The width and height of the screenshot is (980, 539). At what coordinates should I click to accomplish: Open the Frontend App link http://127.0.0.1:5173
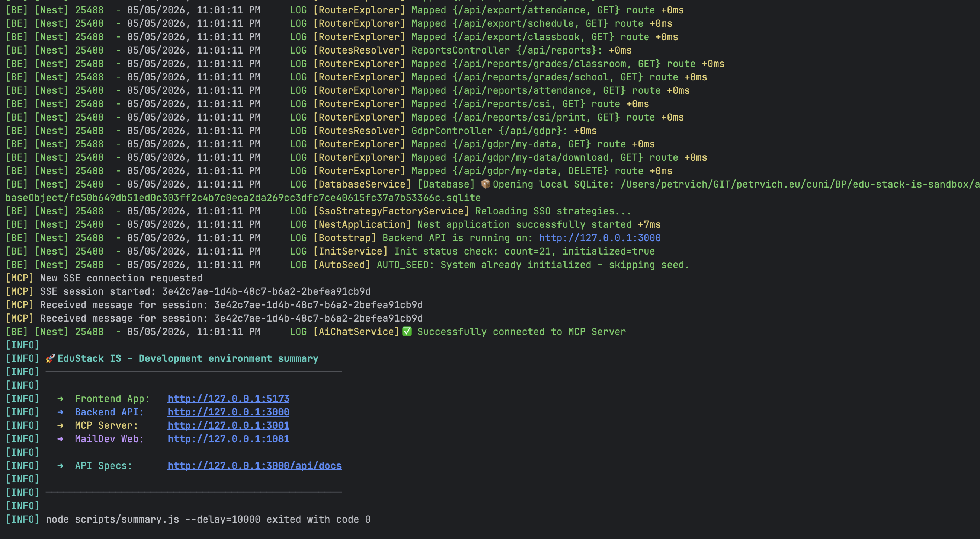point(228,399)
